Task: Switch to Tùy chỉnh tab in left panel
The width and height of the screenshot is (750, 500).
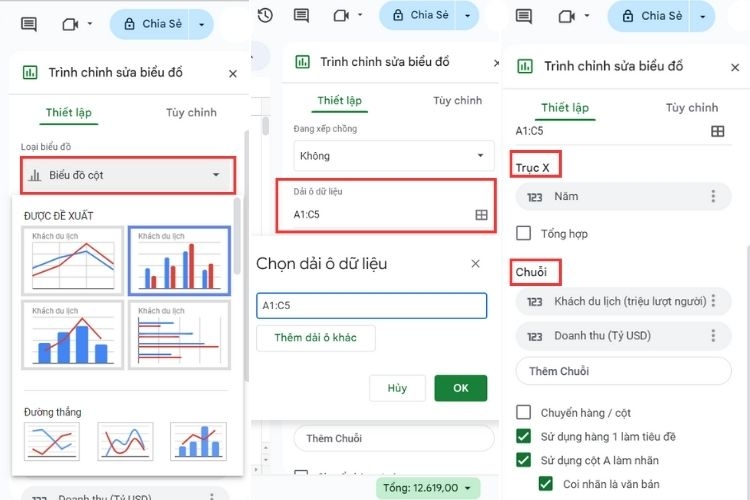Action: pyautogui.click(x=191, y=112)
